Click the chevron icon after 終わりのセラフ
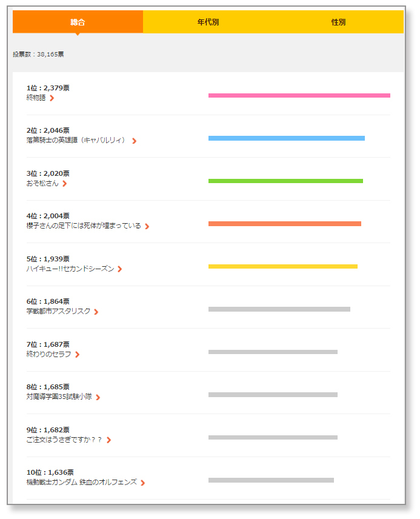 (x=78, y=355)
